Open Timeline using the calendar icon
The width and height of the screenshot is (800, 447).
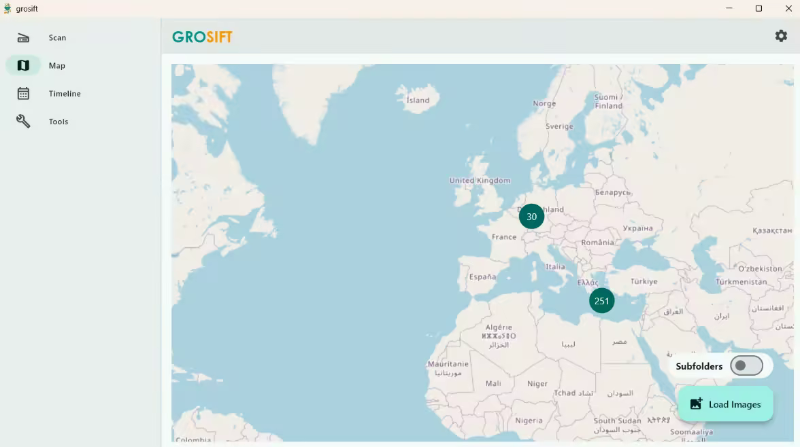pos(23,94)
